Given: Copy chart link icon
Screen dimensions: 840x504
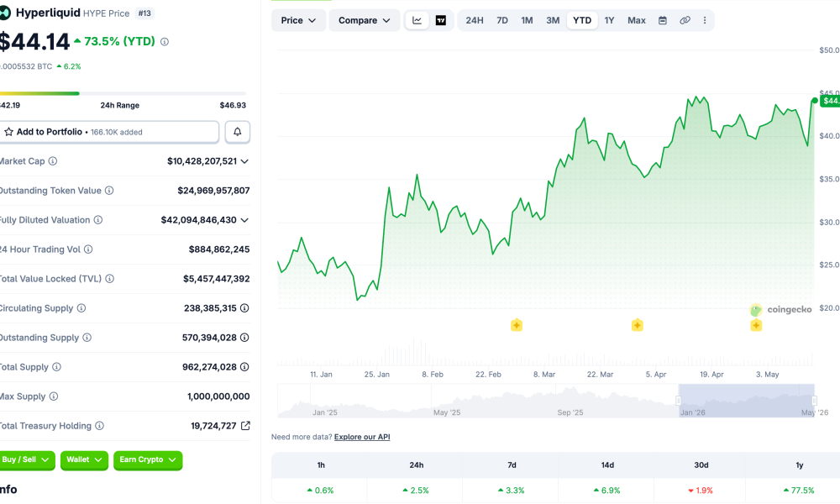Looking at the screenshot, I should (685, 20).
